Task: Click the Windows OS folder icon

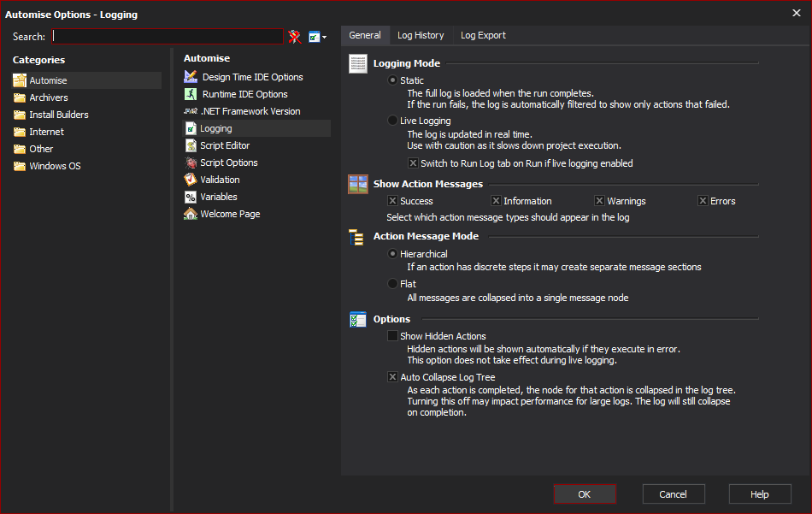Action: pos(20,166)
